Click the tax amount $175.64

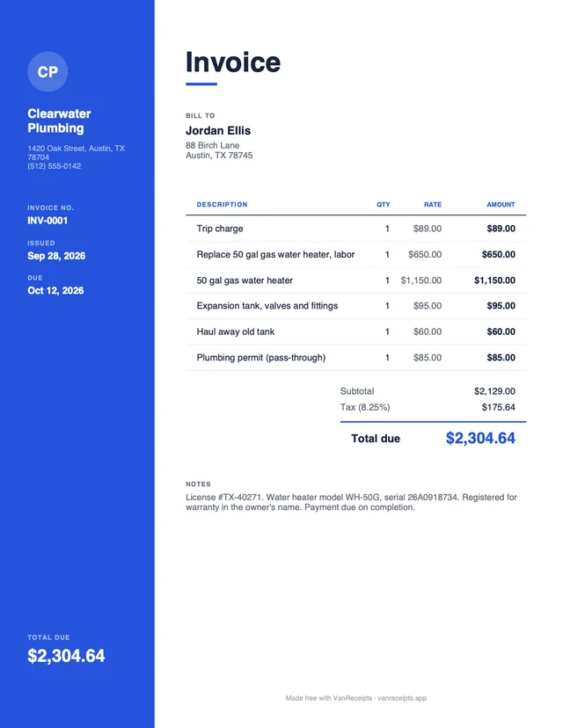click(x=499, y=407)
